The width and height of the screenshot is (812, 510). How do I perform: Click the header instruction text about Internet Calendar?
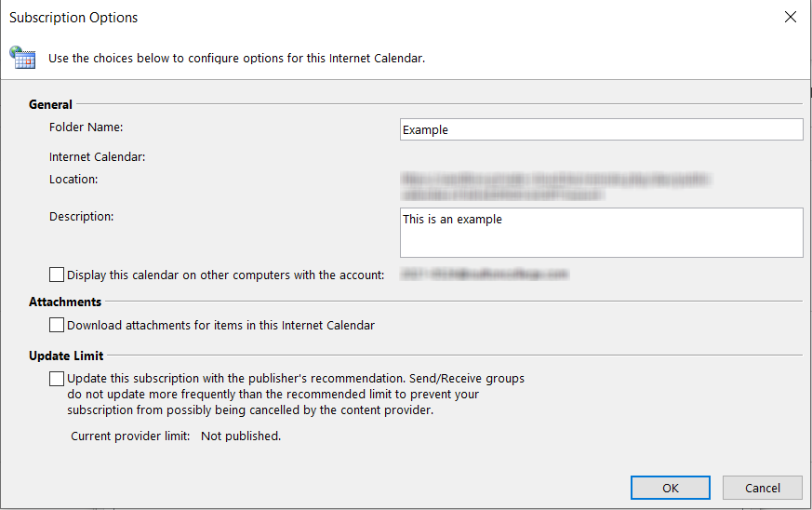pos(236,58)
